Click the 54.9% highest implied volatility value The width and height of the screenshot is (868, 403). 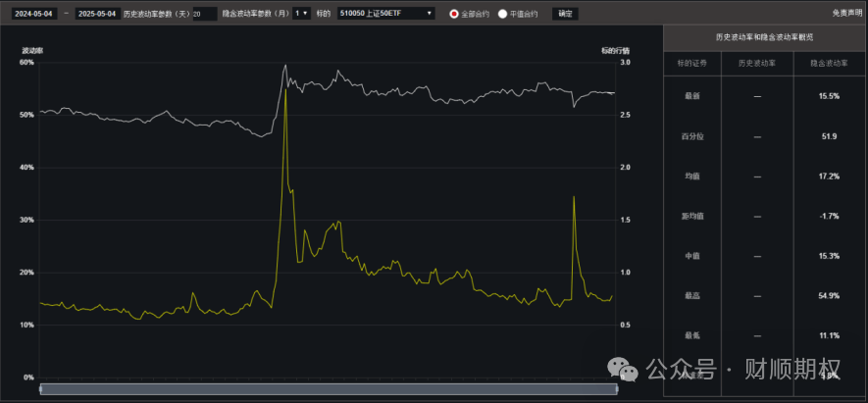point(830,295)
